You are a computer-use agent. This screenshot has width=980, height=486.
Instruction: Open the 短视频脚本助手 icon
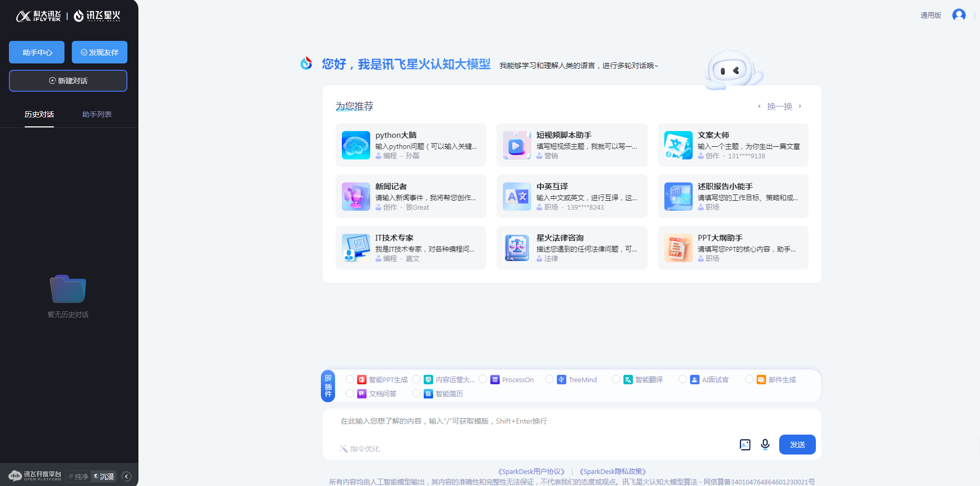tap(517, 145)
